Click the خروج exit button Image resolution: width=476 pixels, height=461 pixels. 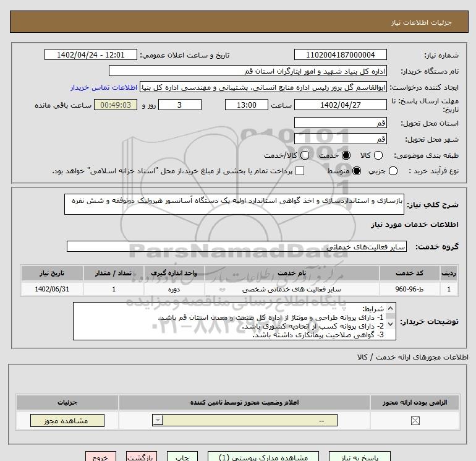(101, 457)
